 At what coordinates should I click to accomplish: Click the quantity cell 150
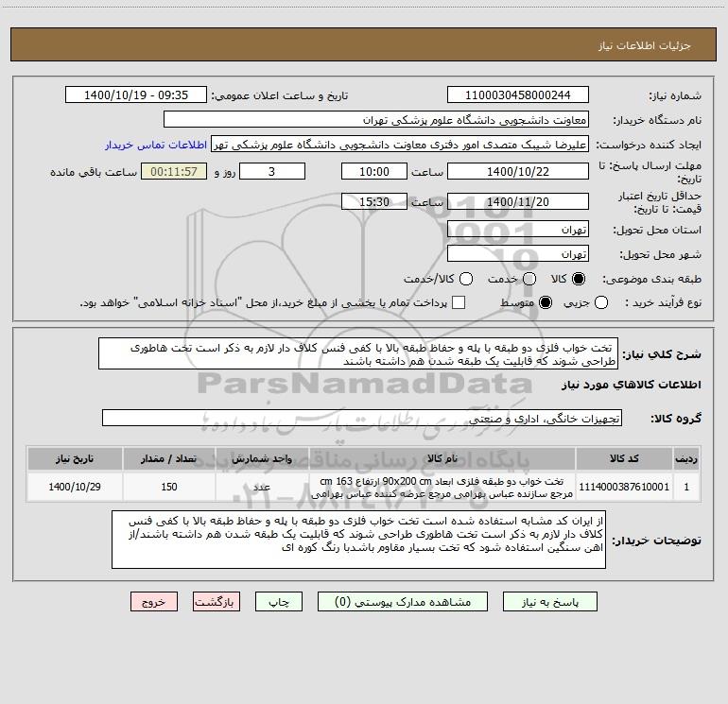[169, 487]
